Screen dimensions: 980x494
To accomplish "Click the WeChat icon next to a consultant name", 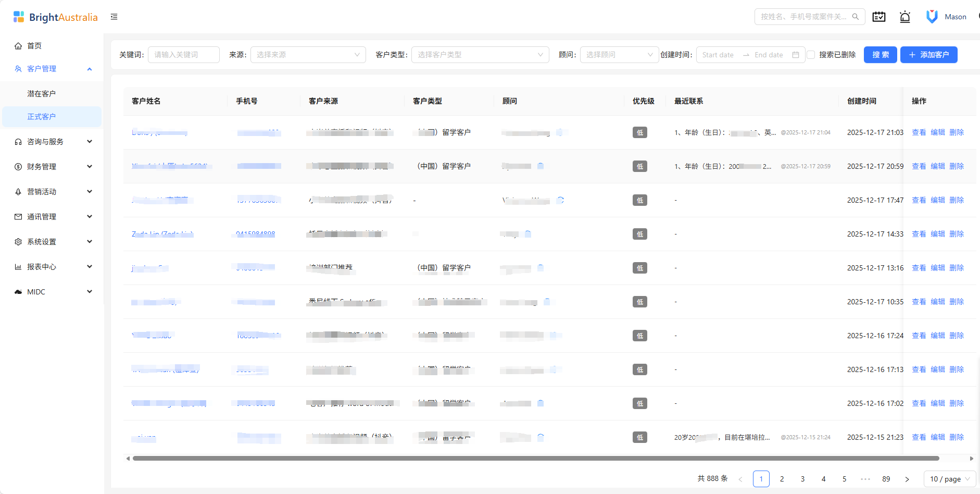I will (x=560, y=132).
